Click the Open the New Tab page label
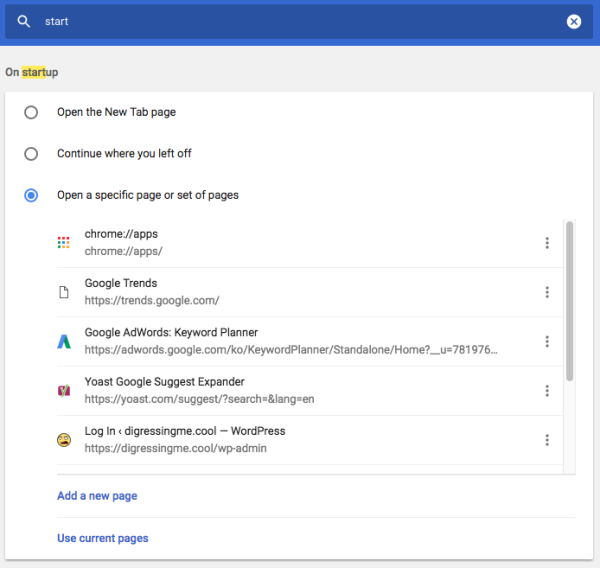The image size is (600, 568). tap(116, 112)
